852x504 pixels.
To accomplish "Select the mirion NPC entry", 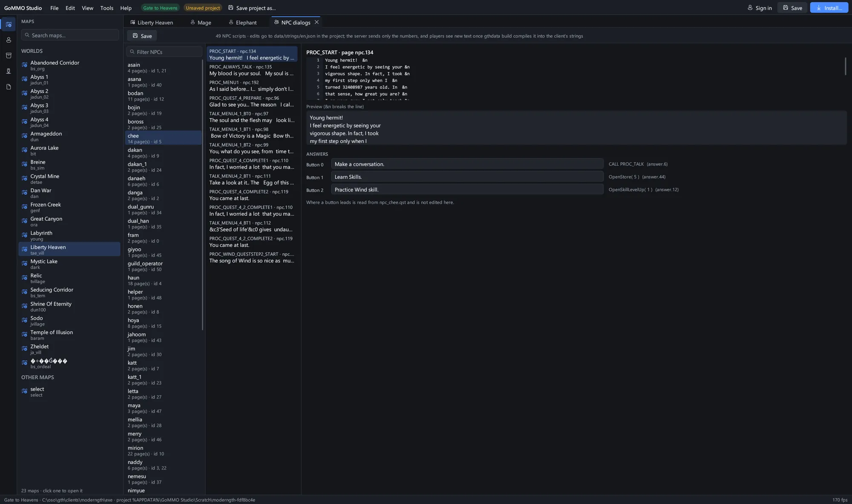I will (x=163, y=450).
